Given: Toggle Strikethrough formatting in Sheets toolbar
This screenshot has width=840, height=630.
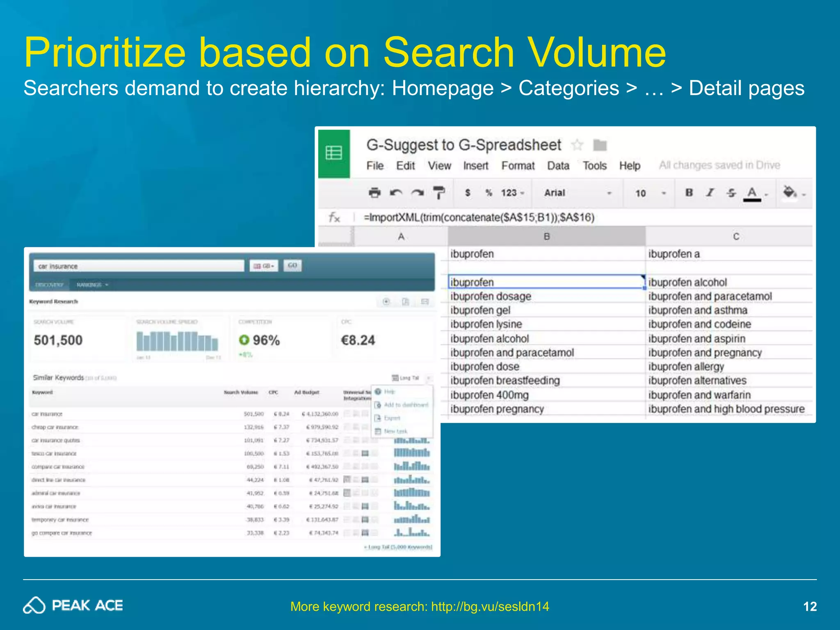Looking at the screenshot, I should pos(731,192).
